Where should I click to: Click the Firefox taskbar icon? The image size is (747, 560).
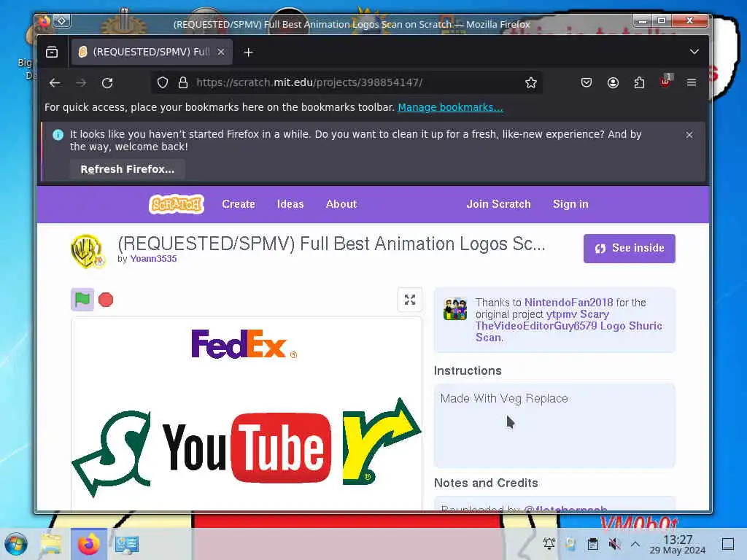pyautogui.click(x=88, y=544)
